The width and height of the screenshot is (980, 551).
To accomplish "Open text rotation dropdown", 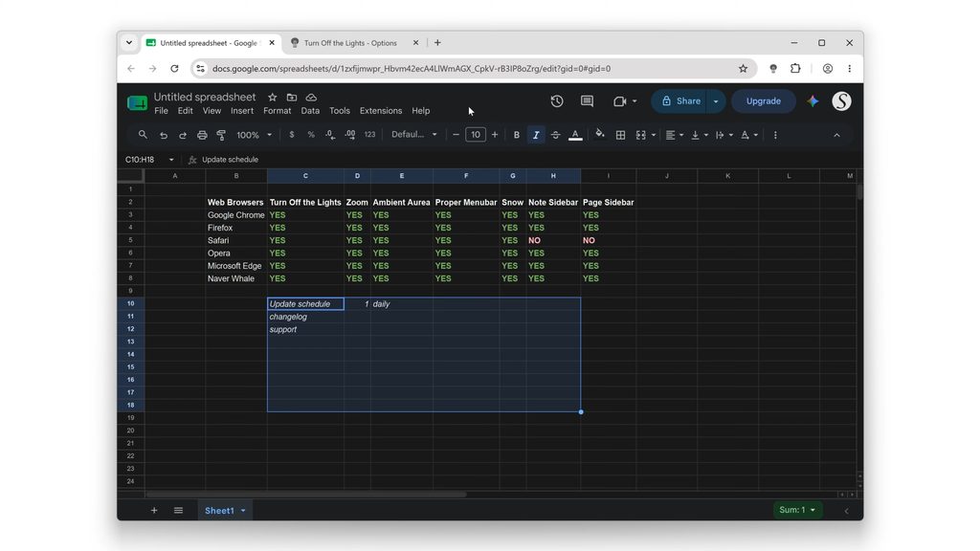I will tap(748, 135).
